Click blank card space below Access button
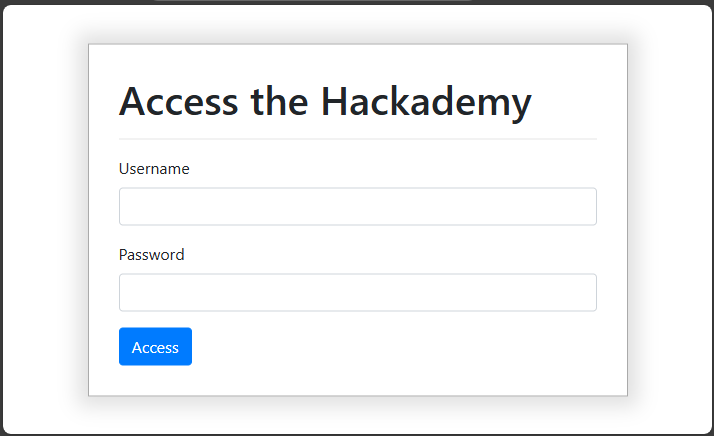Screen dimensions: 714x436 357,381
